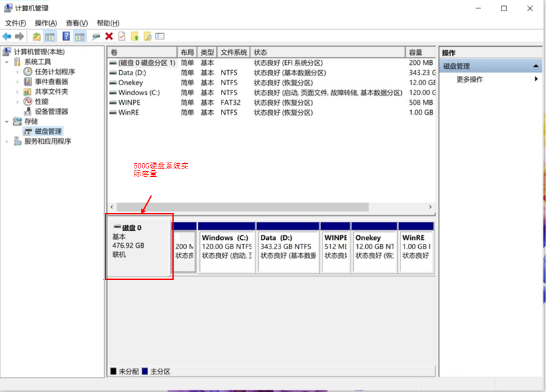Click the properties checkmark page toolbar icon
Image resolution: width=546 pixels, height=392 pixels.
tap(121, 37)
